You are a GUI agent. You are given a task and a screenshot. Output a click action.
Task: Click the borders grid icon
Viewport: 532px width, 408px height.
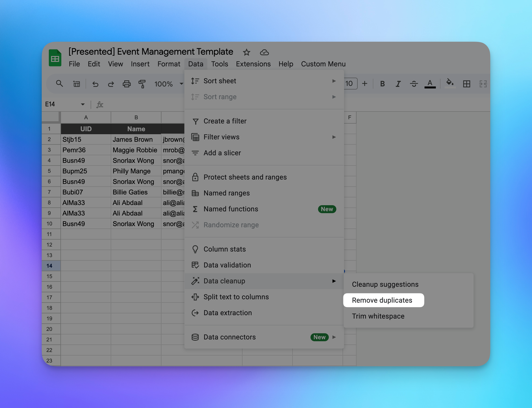(466, 84)
